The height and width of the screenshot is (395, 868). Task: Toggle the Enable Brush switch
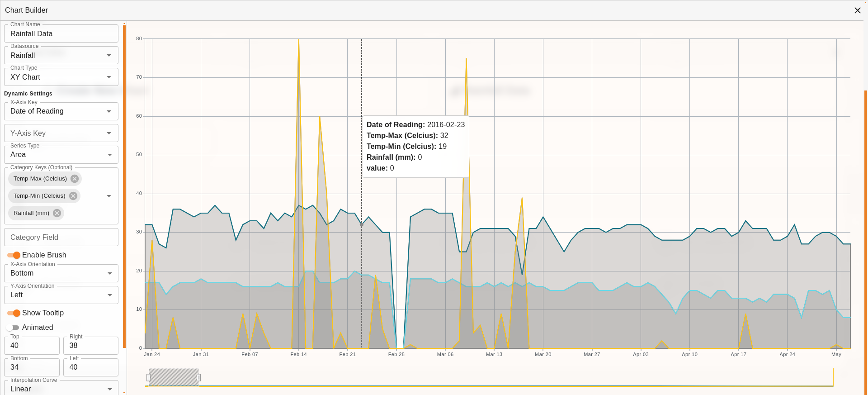pos(14,255)
